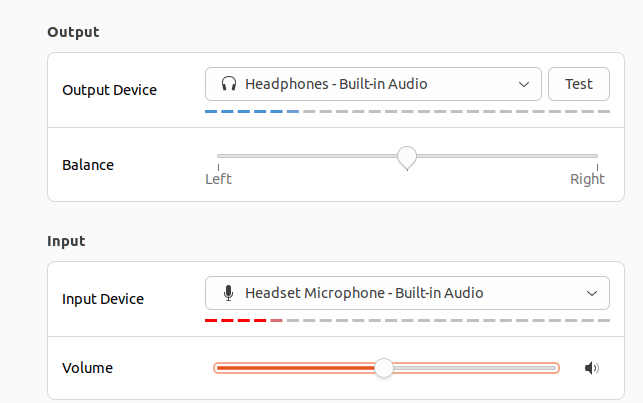Click the Right label under the Balance slider

click(587, 179)
